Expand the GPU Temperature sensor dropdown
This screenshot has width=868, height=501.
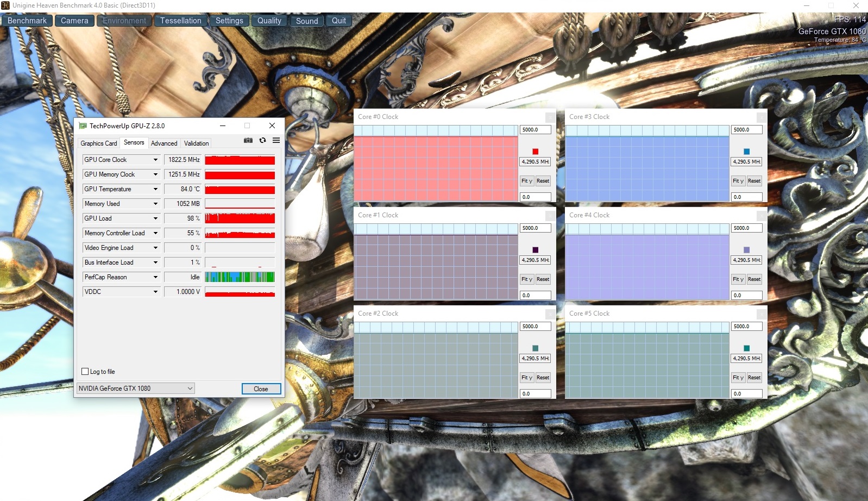[x=155, y=189]
